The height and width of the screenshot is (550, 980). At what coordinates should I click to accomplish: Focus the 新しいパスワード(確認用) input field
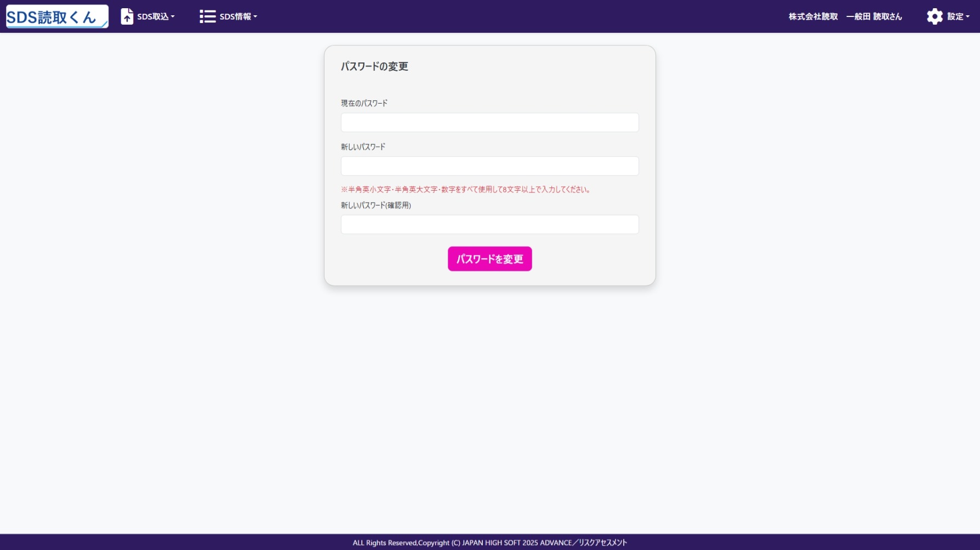tap(489, 224)
